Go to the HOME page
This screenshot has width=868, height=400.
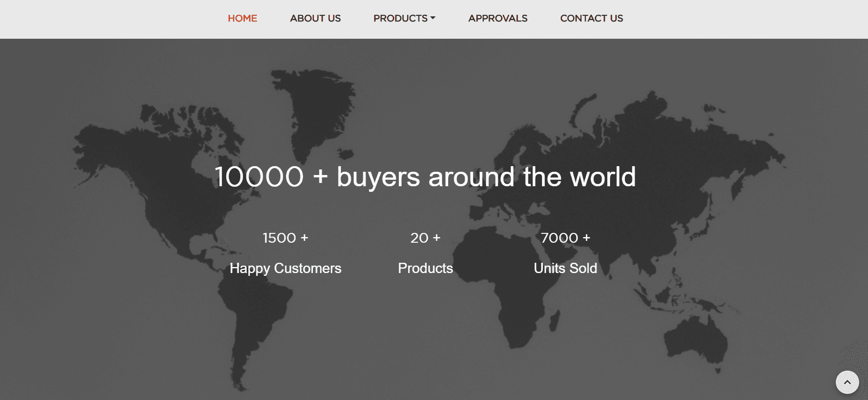242,18
